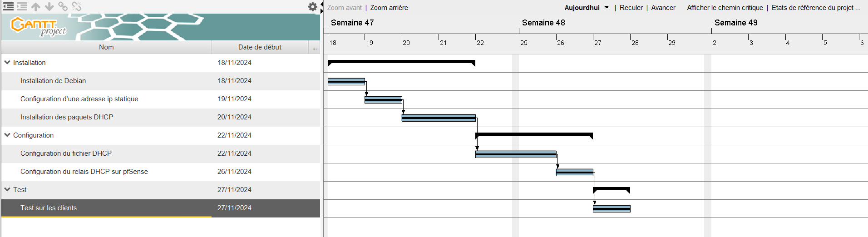Click the Reculer link
868x237 pixels.
631,8
